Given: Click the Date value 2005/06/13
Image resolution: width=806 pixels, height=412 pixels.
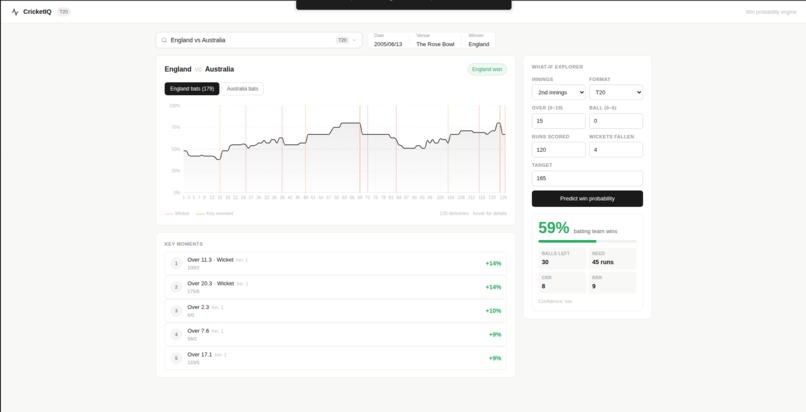Looking at the screenshot, I should point(388,44).
